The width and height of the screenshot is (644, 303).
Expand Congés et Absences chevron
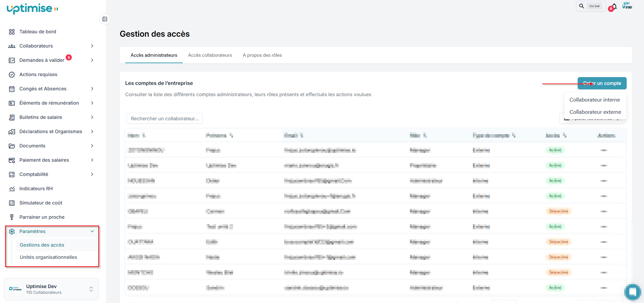click(x=92, y=89)
